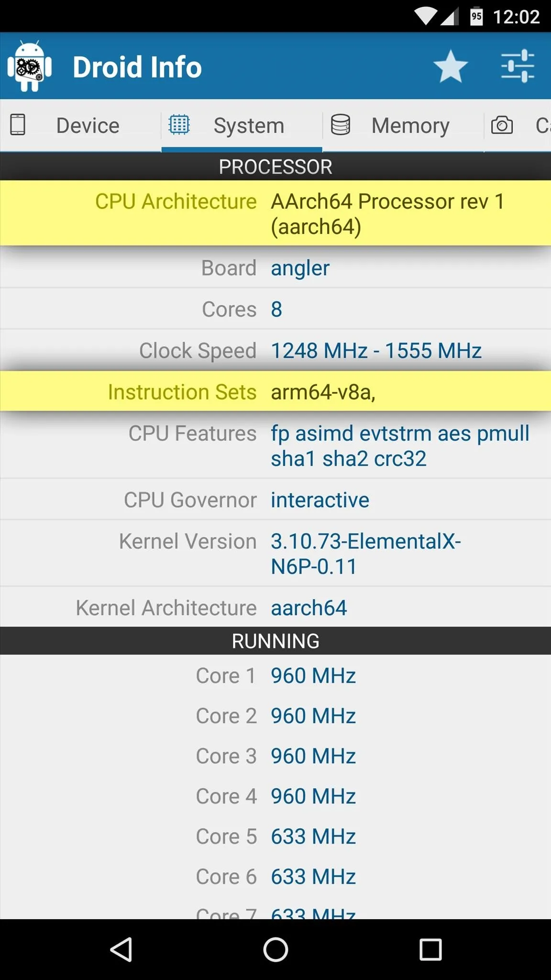This screenshot has height=980, width=551.
Task: Tap the Kernel Version ElementalX value
Action: tap(366, 554)
